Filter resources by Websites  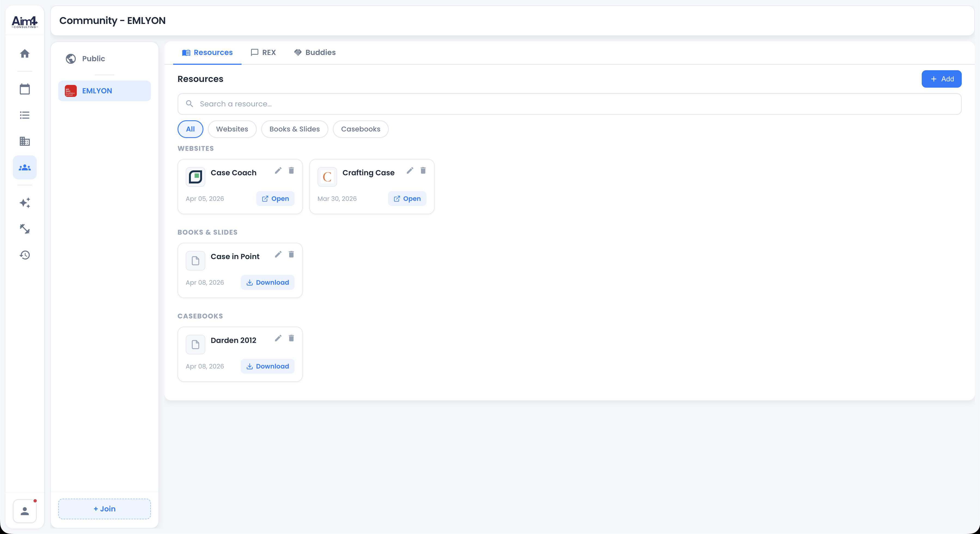[232, 129]
